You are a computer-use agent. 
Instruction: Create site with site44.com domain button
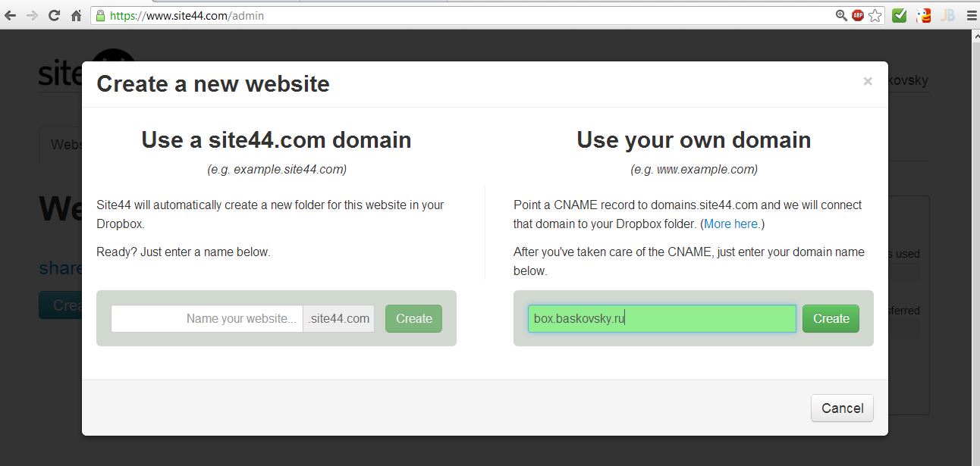pyautogui.click(x=413, y=318)
